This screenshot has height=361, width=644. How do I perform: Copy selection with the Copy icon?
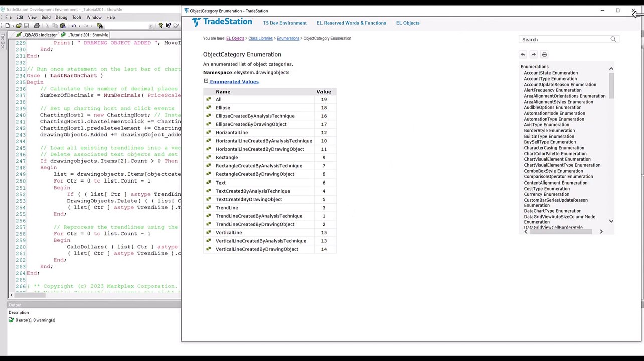(x=55, y=26)
